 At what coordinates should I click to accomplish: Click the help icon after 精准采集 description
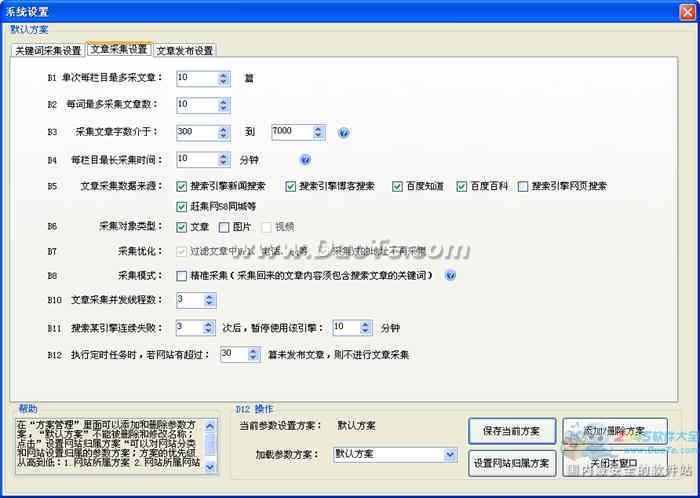(450, 276)
